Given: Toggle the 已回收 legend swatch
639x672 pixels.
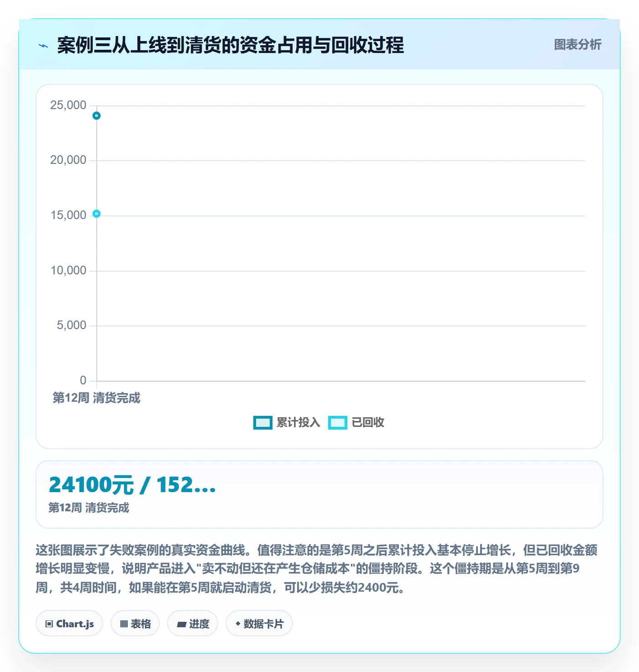Looking at the screenshot, I should point(338,423).
